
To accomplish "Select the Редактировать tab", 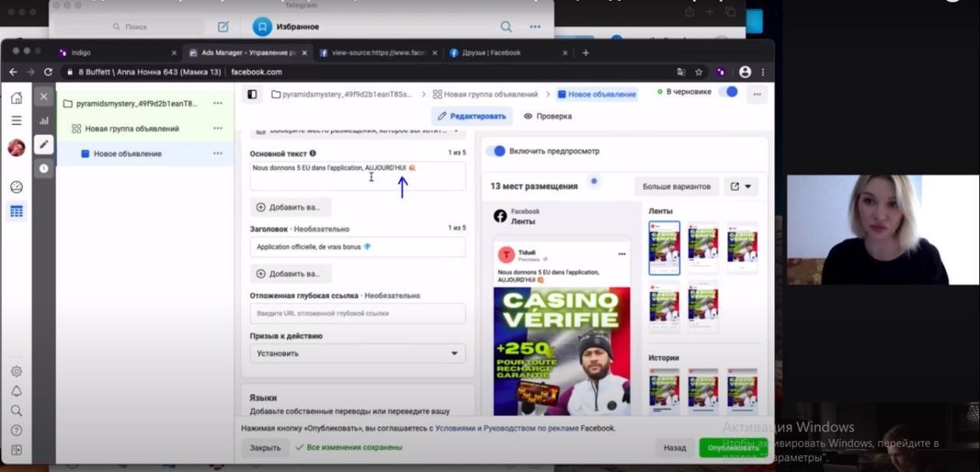I will pos(472,116).
